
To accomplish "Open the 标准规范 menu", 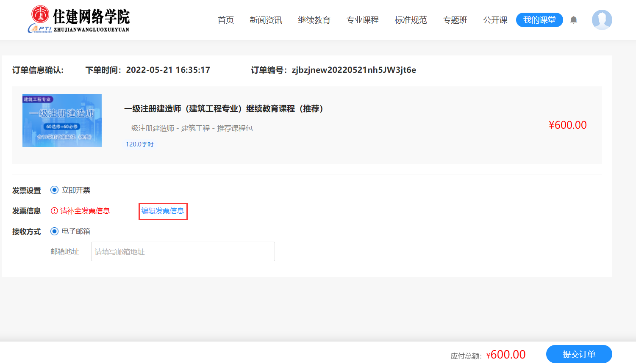I will tap(411, 20).
